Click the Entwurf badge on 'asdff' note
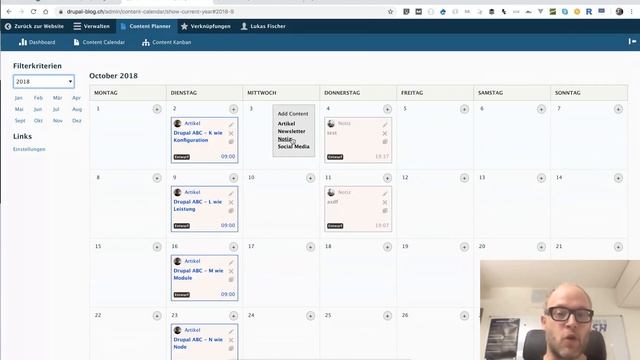 pos(335,226)
